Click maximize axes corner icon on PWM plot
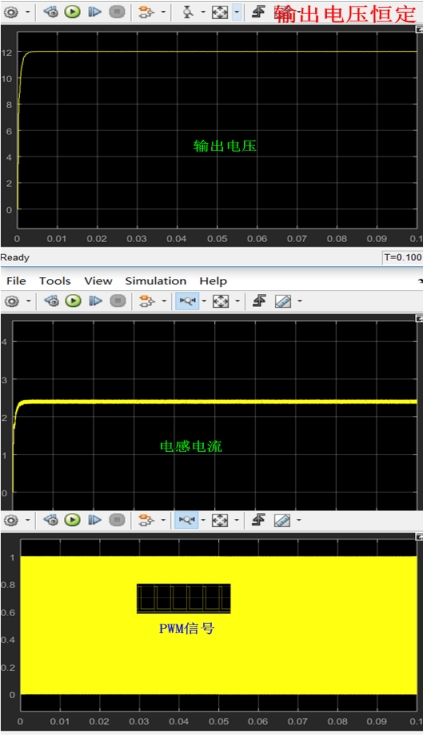The height and width of the screenshot is (736, 424). tap(420, 537)
